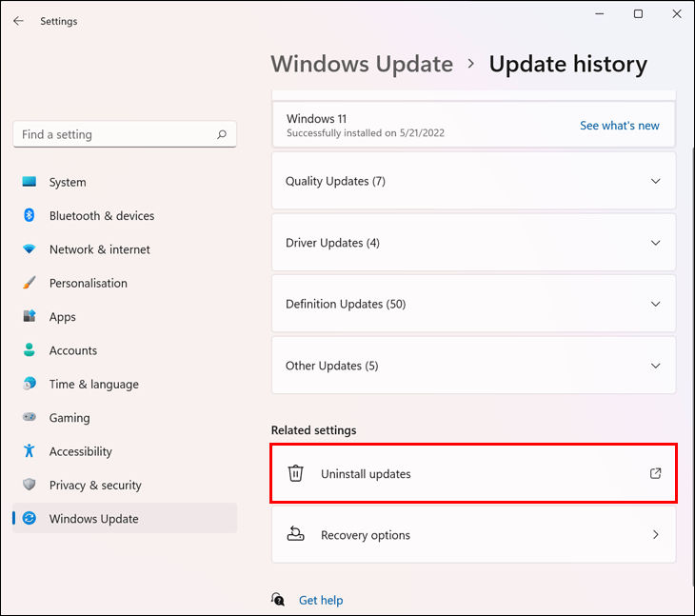The image size is (695, 616).
Task: Expand Driver Updates (4) chevron
Action: pos(656,243)
